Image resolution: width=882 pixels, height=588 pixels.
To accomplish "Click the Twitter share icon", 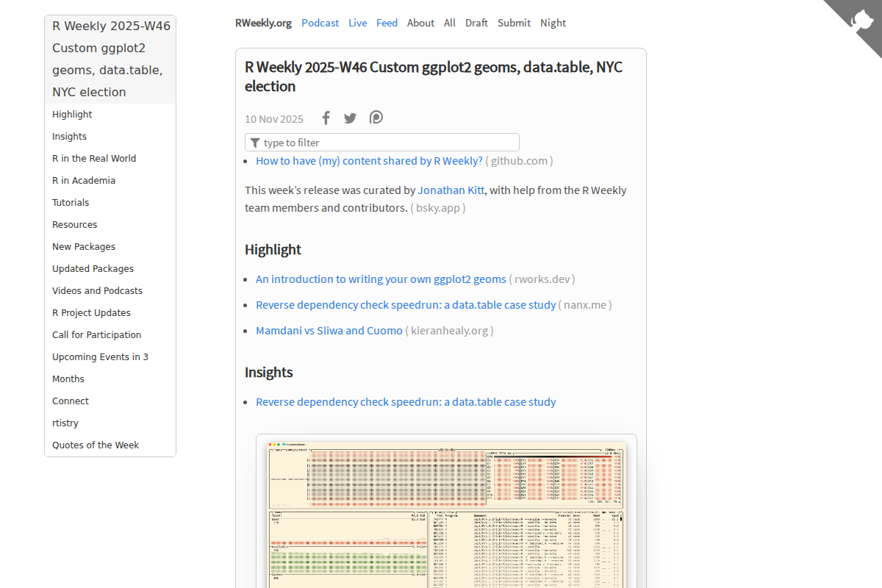I will point(351,118).
